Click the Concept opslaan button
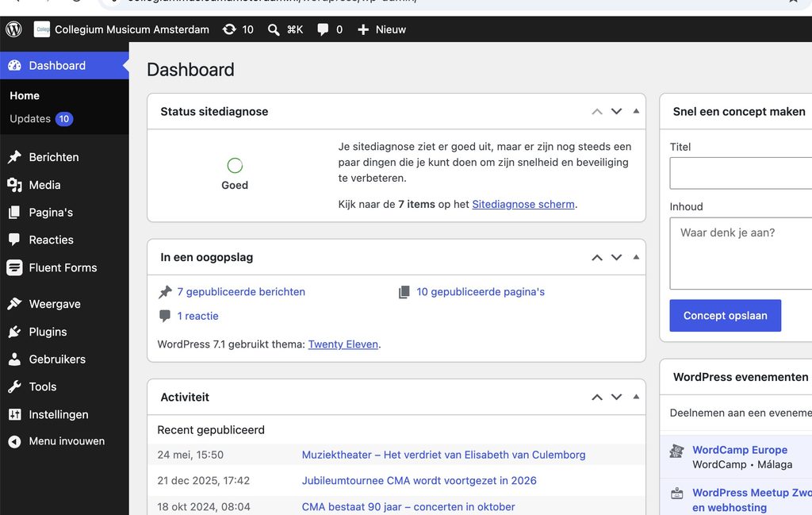 tap(725, 316)
